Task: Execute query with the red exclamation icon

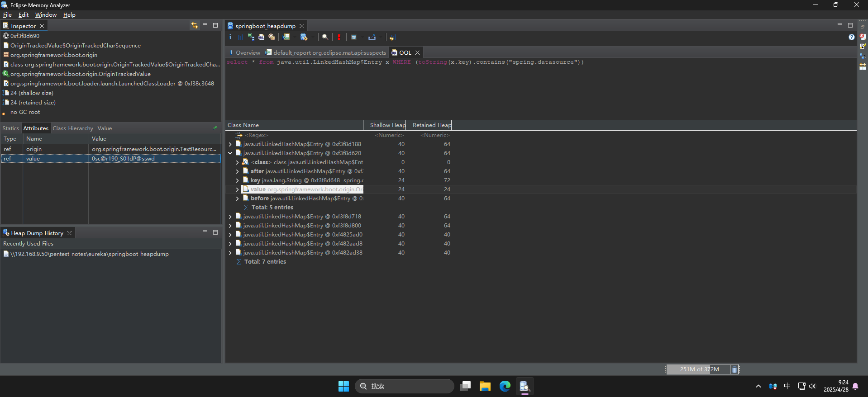Action: pyautogui.click(x=339, y=37)
